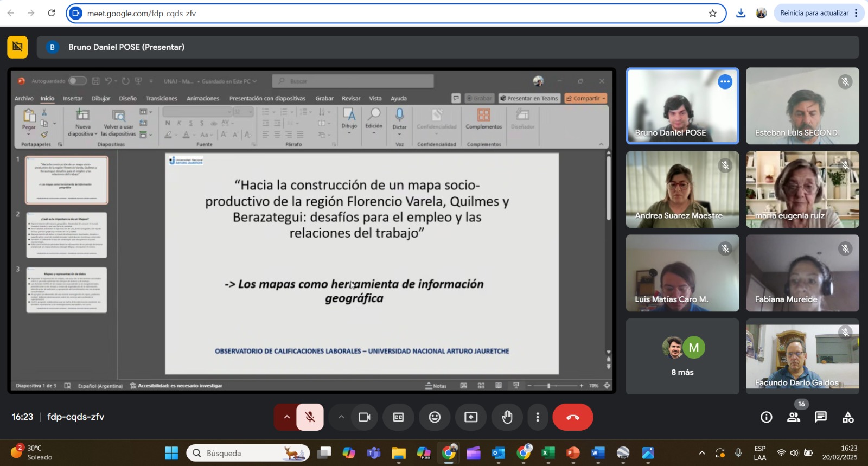Click the "8 más" participants tile
The image size is (868, 466).
[x=682, y=356]
